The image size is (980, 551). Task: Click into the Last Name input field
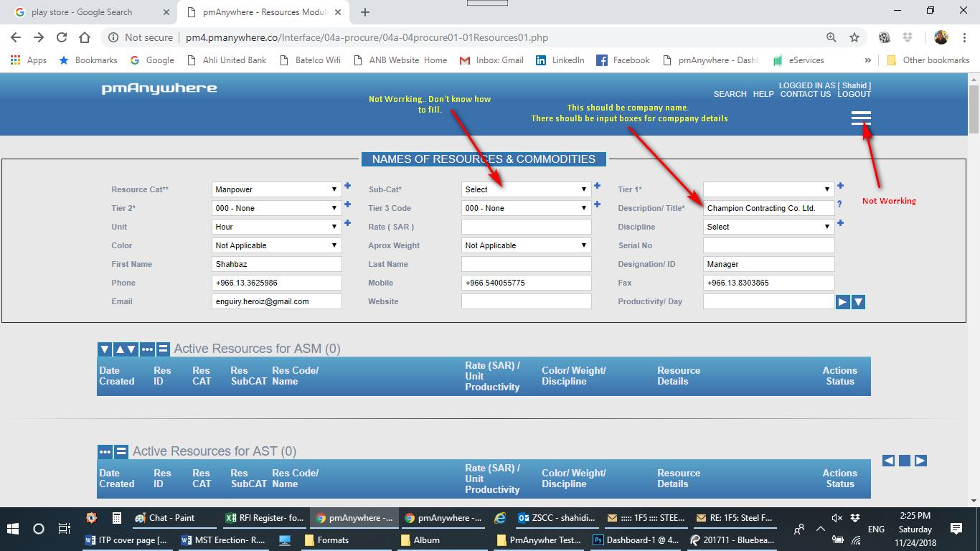(x=526, y=264)
